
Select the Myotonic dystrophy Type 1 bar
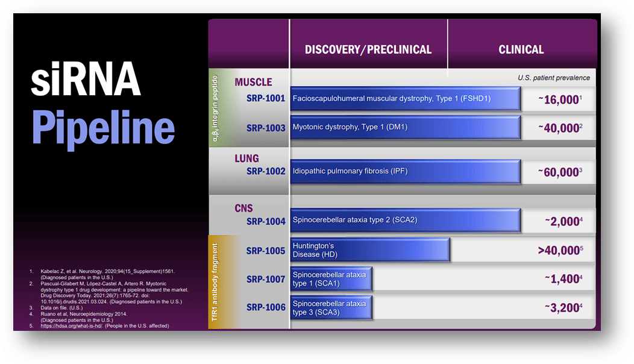(x=404, y=127)
